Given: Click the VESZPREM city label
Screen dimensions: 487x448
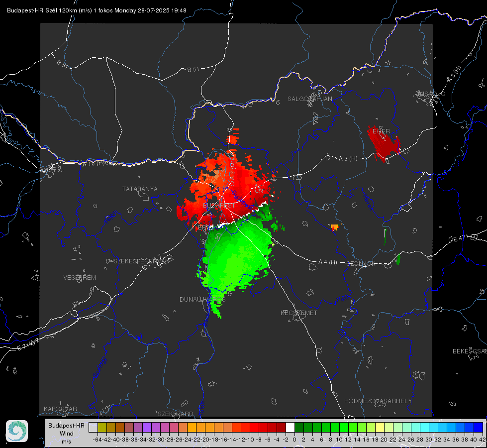Looking at the screenshot, I should pos(80,278).
